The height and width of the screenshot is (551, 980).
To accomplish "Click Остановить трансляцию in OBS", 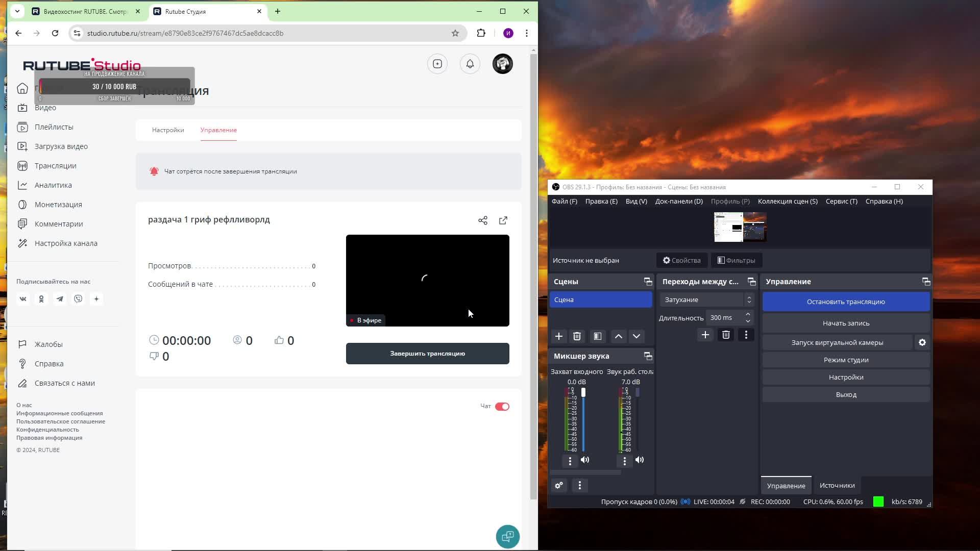I will coord(846,302).
